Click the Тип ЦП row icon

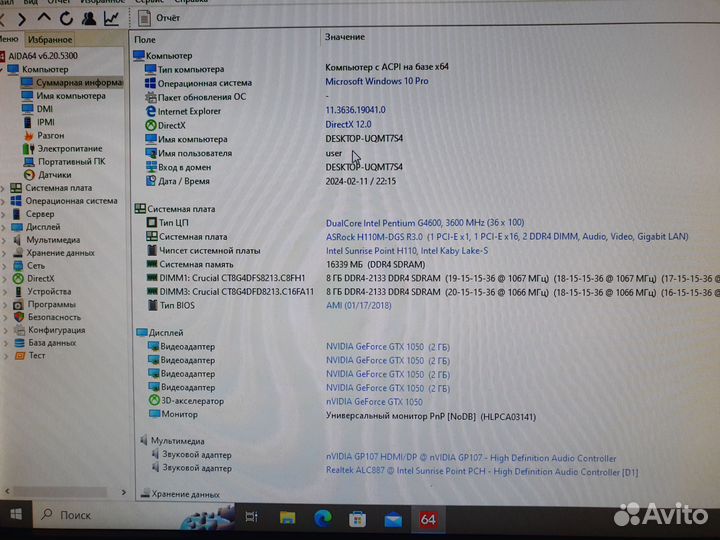click(x=152, y=223)
